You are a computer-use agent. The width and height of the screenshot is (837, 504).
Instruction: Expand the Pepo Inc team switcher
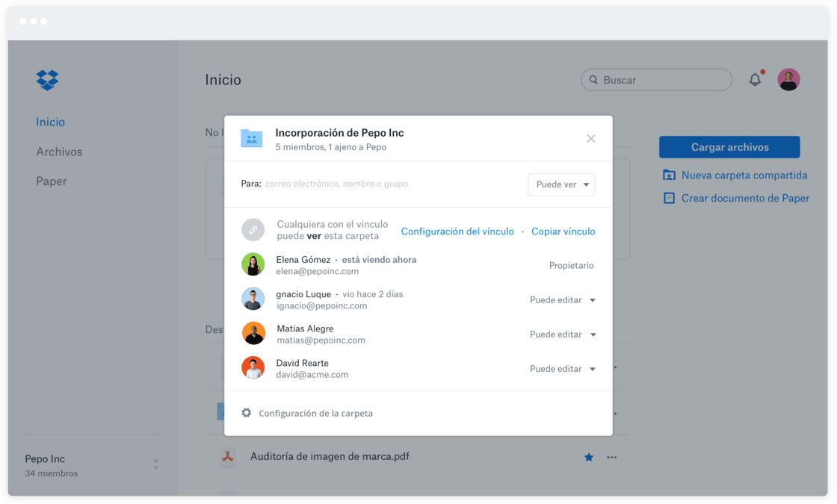155,464
